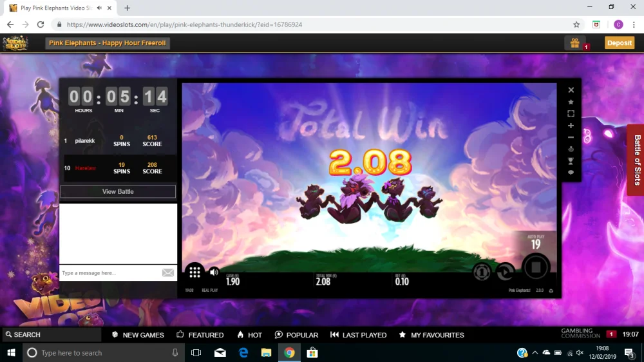Open the joystick icon in game sidebar
Viewport: 644px width, 362px height.
[571, 149]
